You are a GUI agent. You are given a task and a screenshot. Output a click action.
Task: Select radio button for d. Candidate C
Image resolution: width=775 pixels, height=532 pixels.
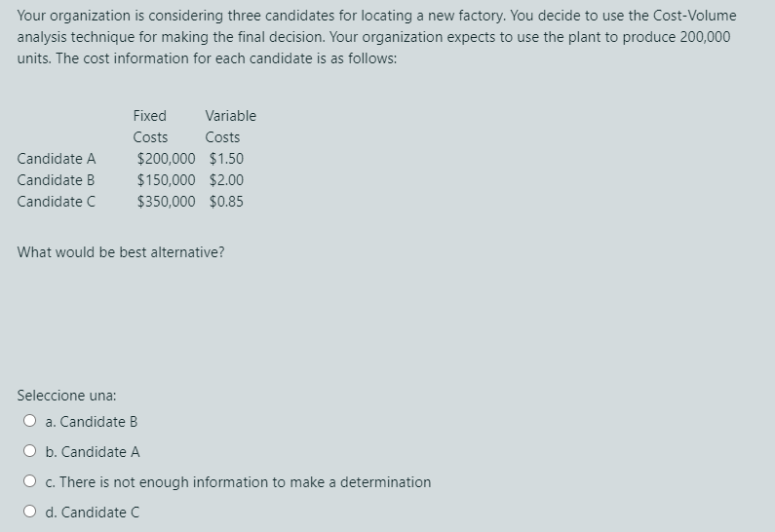29,512
